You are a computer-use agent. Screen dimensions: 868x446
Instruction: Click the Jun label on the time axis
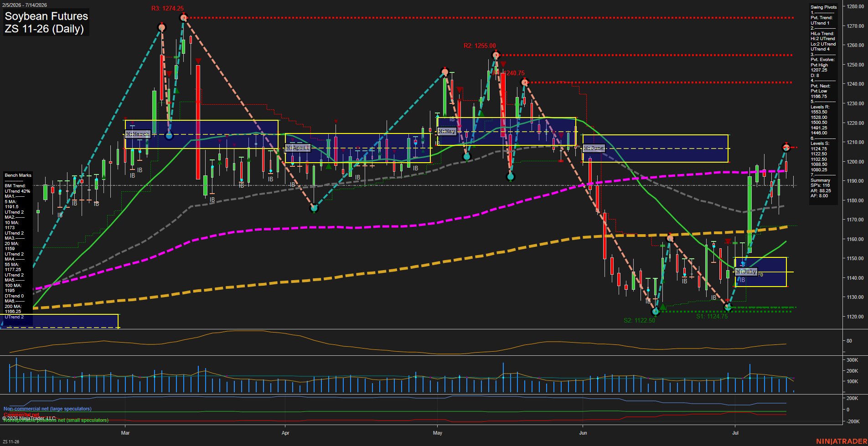coord(583,433)
